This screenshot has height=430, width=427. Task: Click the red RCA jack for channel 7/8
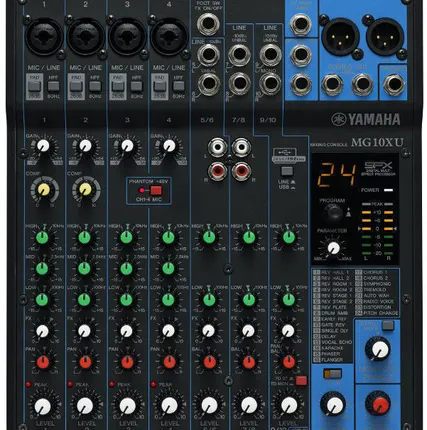click(241, 171)
